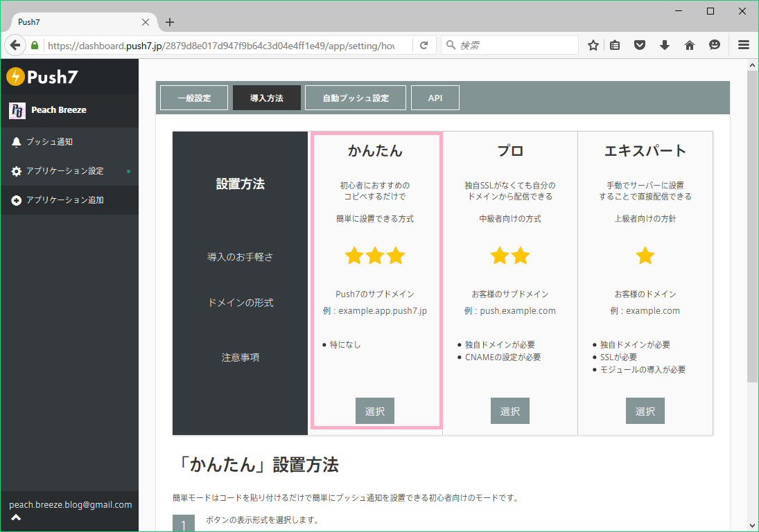This screenshot has width=759, height=532.
Task: Click text 例 : example.com
Action: [x=645, y=311]
